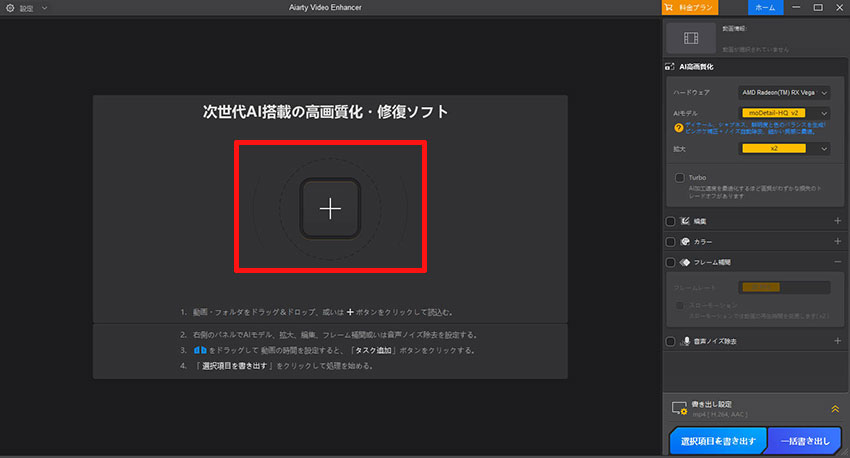Click heading 次世代AI搭載の高画質化・修復ソフト
Image resolution: width=850 pixels, height=458 pixels.
[325, 112]
